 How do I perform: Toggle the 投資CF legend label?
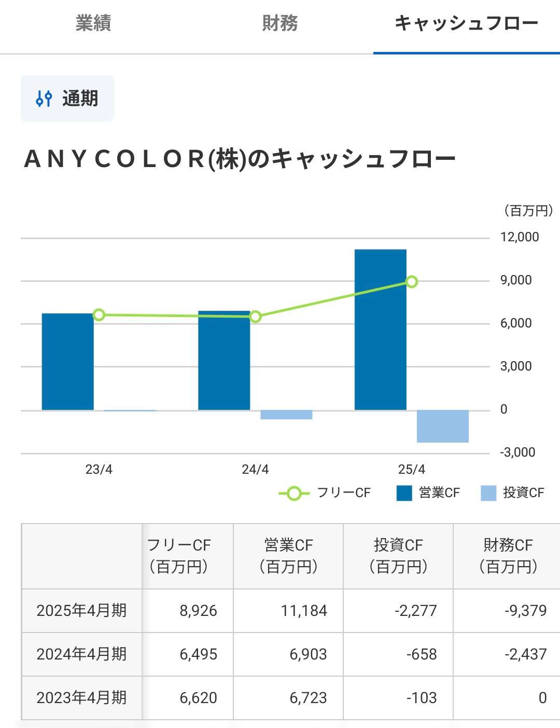click(x=523, y=493)
